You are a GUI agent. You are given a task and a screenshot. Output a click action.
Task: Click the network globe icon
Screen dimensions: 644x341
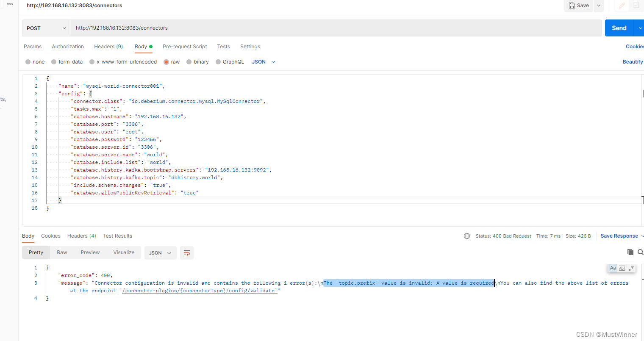click(467, 236)
